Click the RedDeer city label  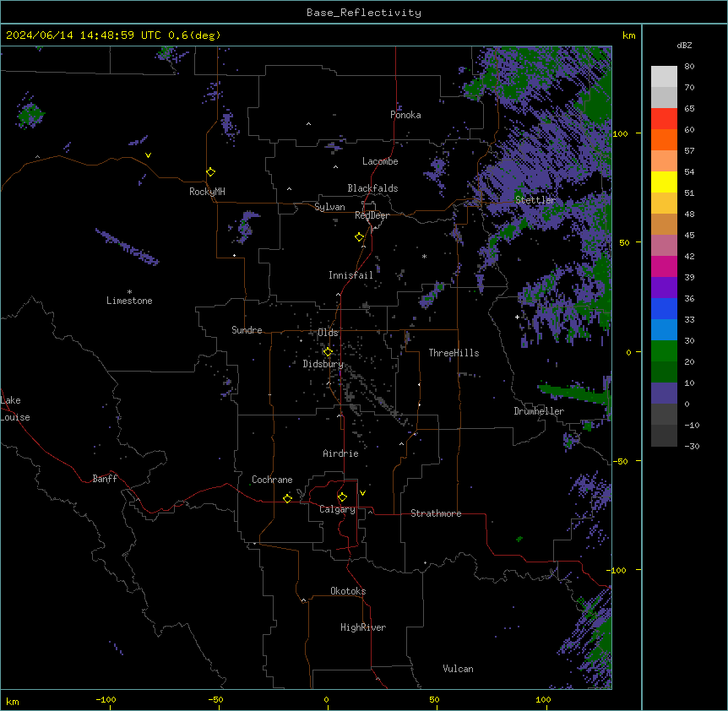click(x=372, y=215)
